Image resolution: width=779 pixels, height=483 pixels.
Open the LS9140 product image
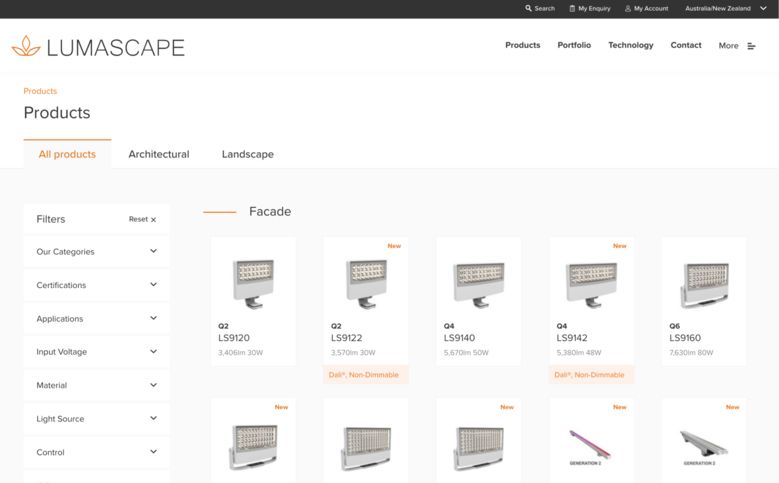tap(478, 284)
